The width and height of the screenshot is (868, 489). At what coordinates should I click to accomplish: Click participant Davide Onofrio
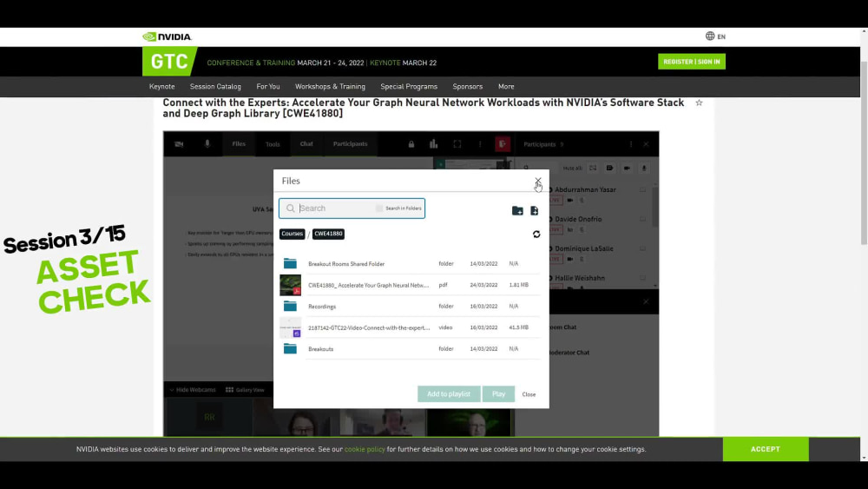coord(578,219)
